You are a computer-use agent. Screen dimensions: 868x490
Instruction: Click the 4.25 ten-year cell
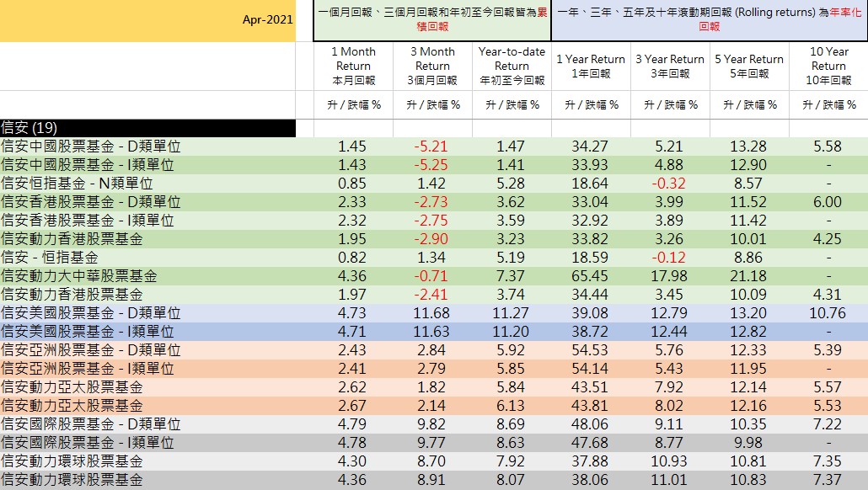point(828,239)
